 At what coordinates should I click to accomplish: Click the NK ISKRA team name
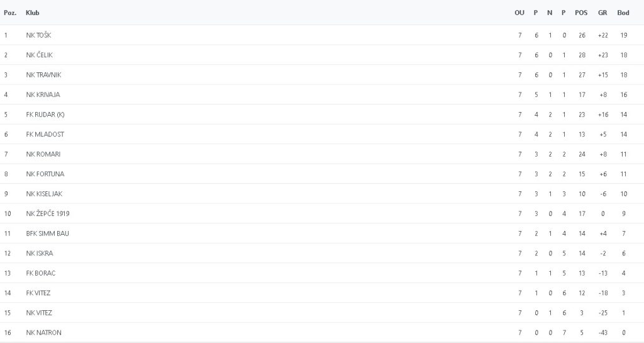[39, 253]
